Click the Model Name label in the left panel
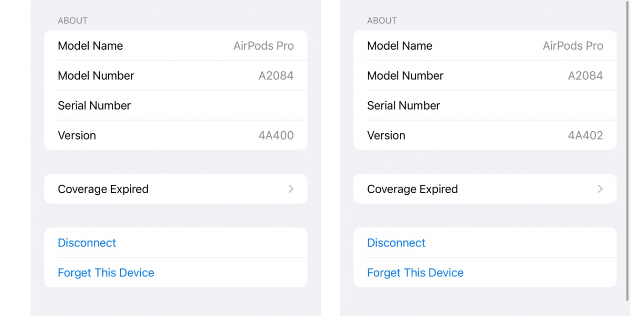Viewport: 644px width, 316px height. tap(90, 45)
